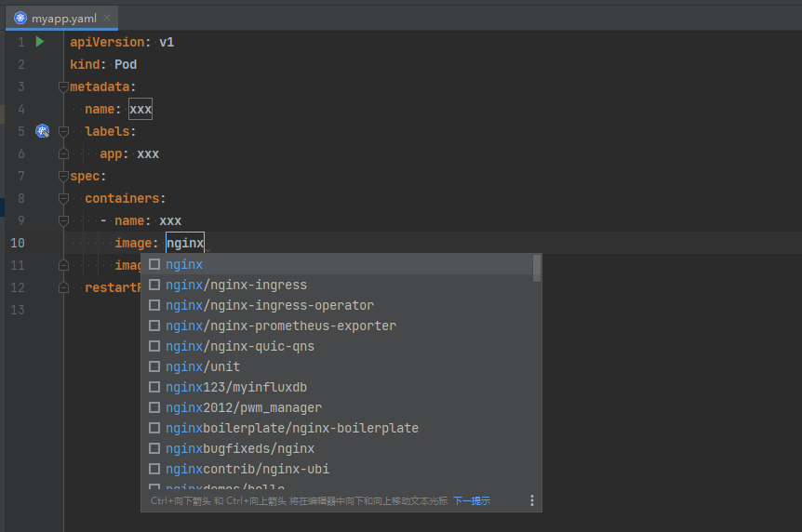This screenshot has width=802, height=532.
Task: Click the Kubernetes gutter icon on line 5
Action: (42, 131)
